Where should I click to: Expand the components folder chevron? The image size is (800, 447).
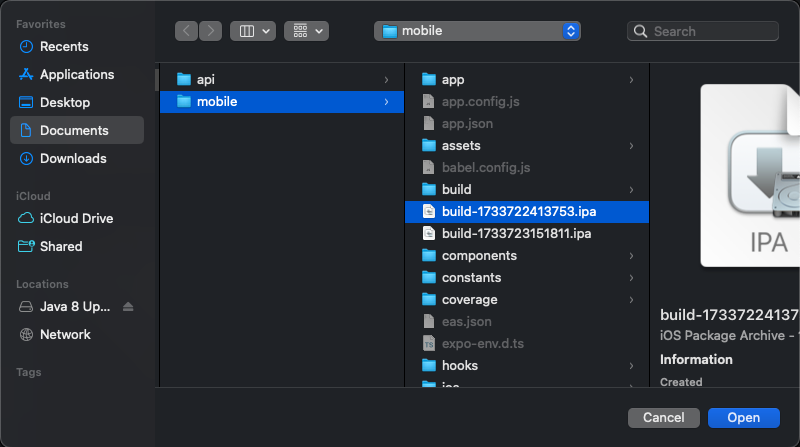632,256
